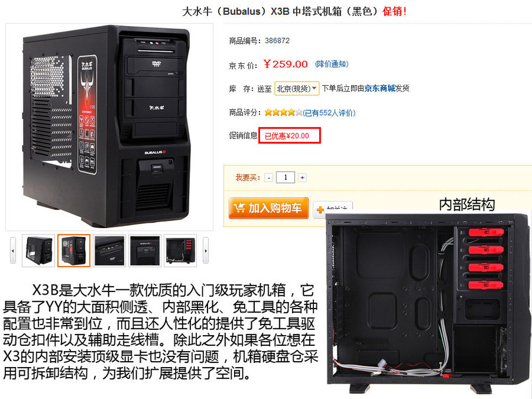Screen dimensions: 532x399
Task: Select the front panel closeup thumbnail
Action: coord(145,251)
